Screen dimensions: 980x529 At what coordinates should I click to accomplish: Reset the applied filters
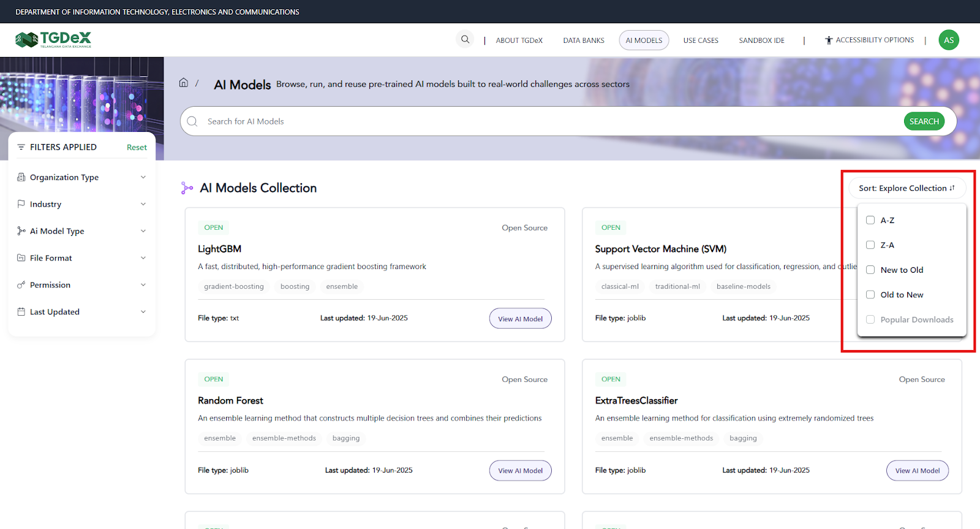137,147
